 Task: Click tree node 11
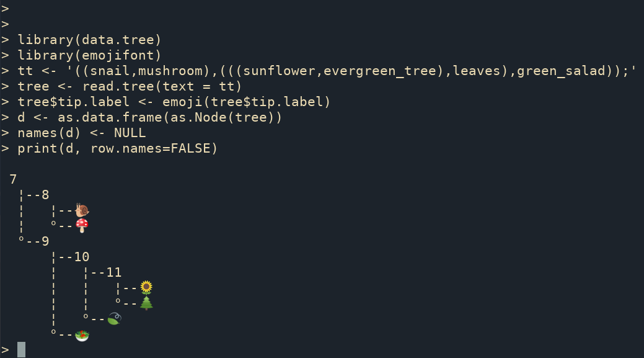click(114, 272)
